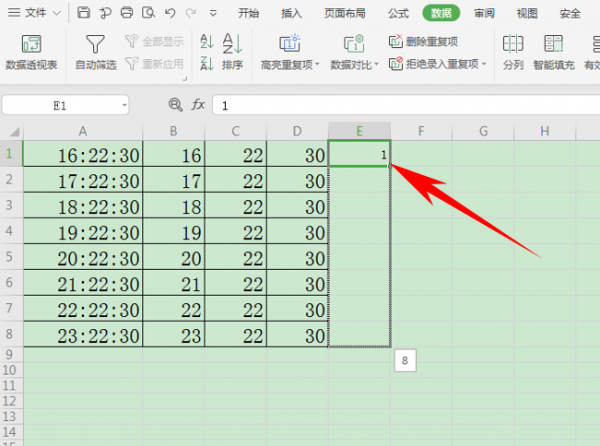The width and height of the screenshot is (600, 446).
Task: Select cell A8 with 23:22:30
Action: tap(83, 334)
